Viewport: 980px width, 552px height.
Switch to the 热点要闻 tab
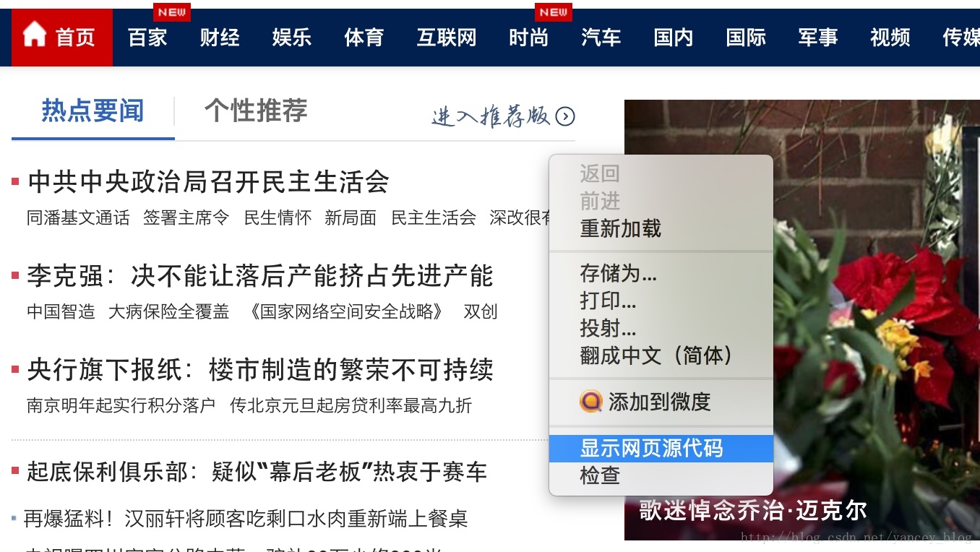click(93, 111)
